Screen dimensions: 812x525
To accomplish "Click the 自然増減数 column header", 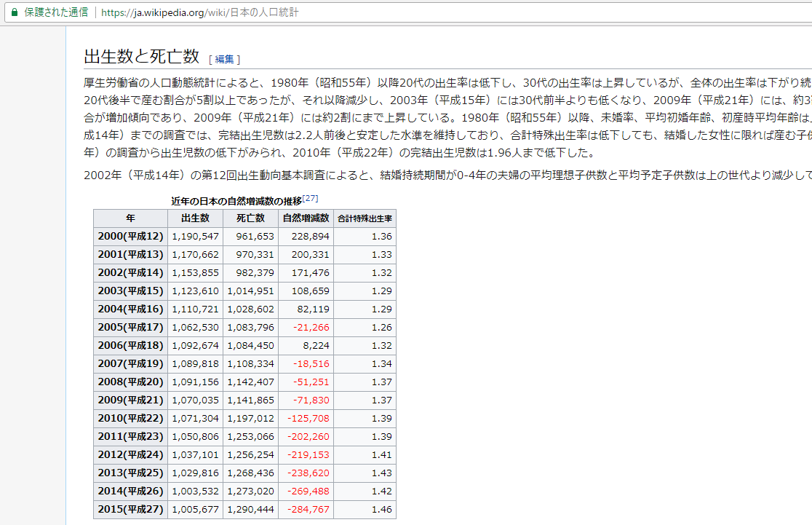I will tap(306, 218).
